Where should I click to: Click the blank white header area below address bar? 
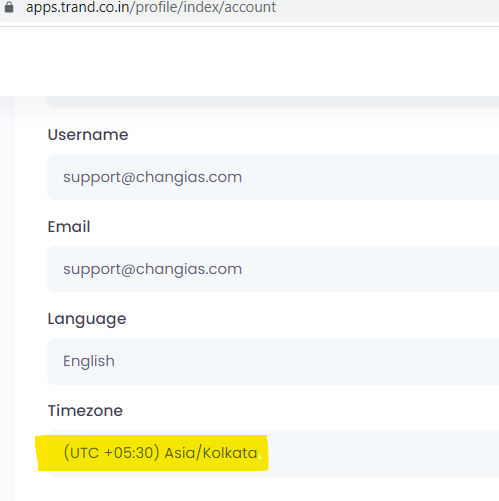249,61
